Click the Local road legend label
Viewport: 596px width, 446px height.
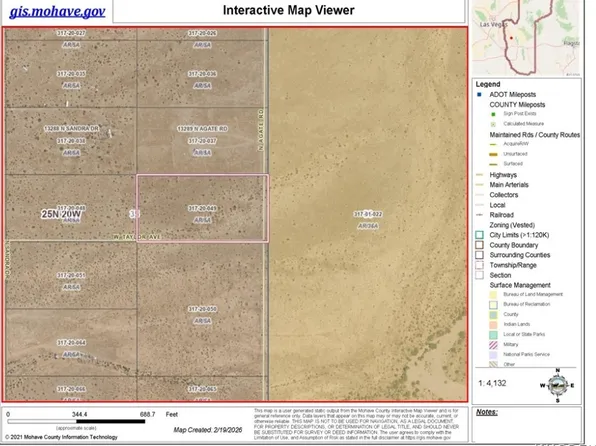coord(497,205)
